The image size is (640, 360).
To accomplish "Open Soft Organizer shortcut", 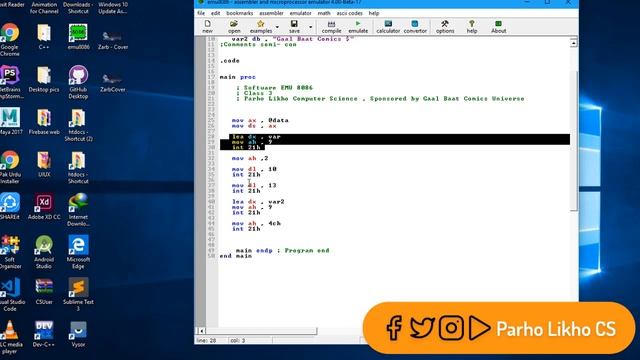I will tap(10, 252).
